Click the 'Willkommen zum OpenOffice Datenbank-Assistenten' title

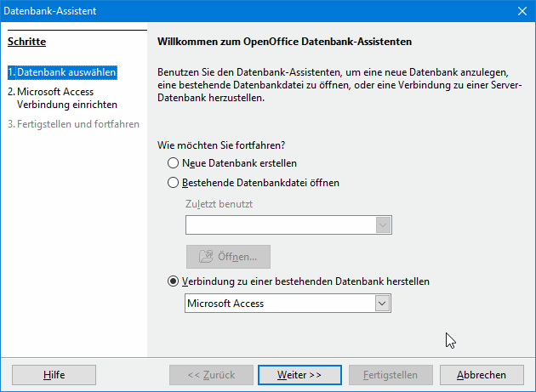click(x=284, y=42)
